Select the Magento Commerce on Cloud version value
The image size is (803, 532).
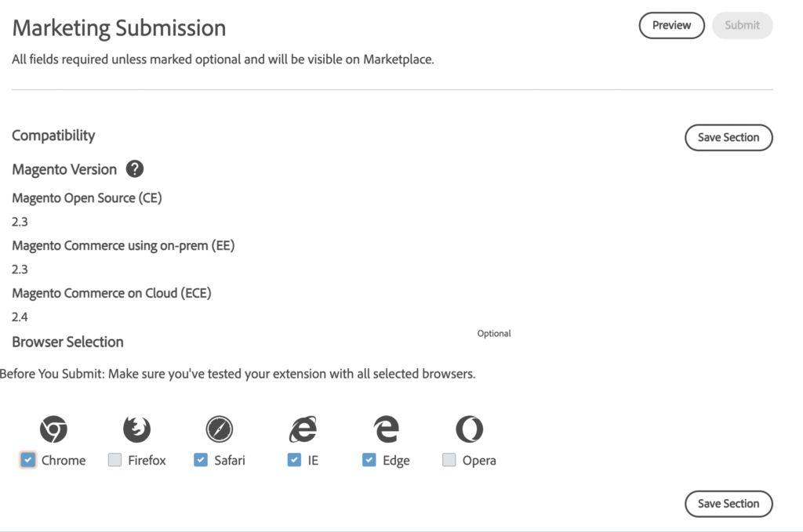pos(20,317)
